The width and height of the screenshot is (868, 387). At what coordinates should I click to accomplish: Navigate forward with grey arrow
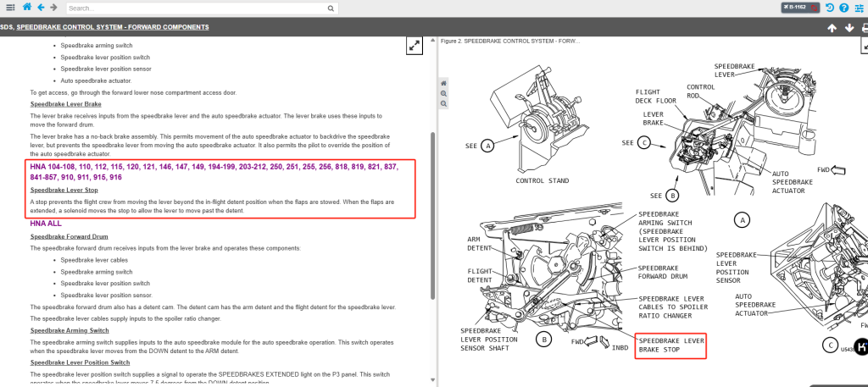[53, 7]
